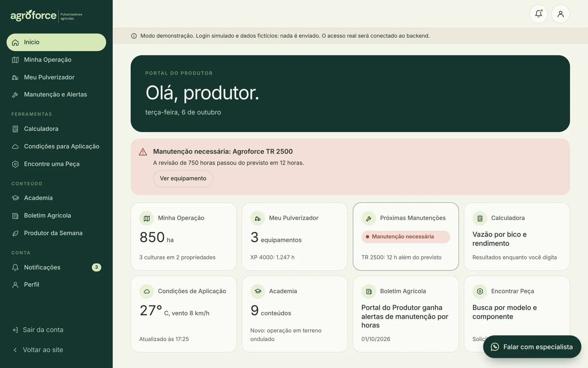Click graduation cap icon beside sidebar Academia
This screenshot has width=588, height=368.
point(15,198)
